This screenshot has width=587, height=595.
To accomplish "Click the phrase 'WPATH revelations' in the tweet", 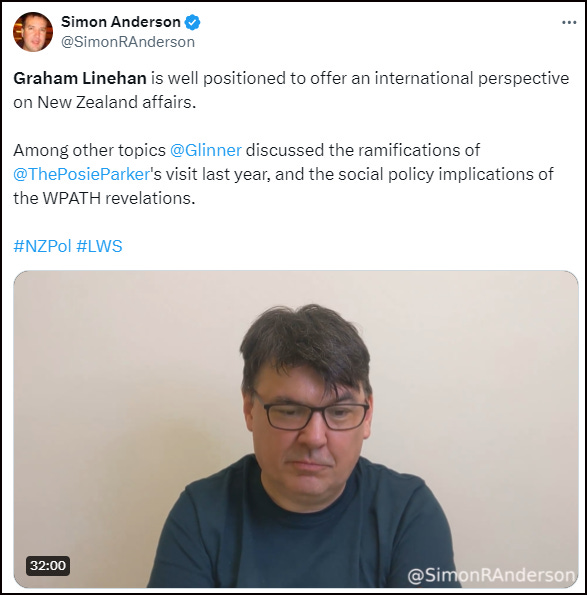I will pyautogui.click(x=119, y=198).
